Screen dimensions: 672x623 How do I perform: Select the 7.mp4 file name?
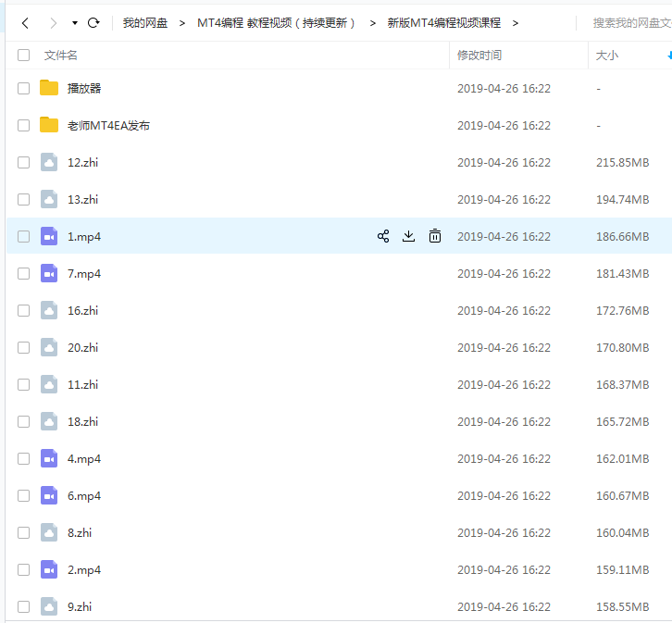point(84,274)
